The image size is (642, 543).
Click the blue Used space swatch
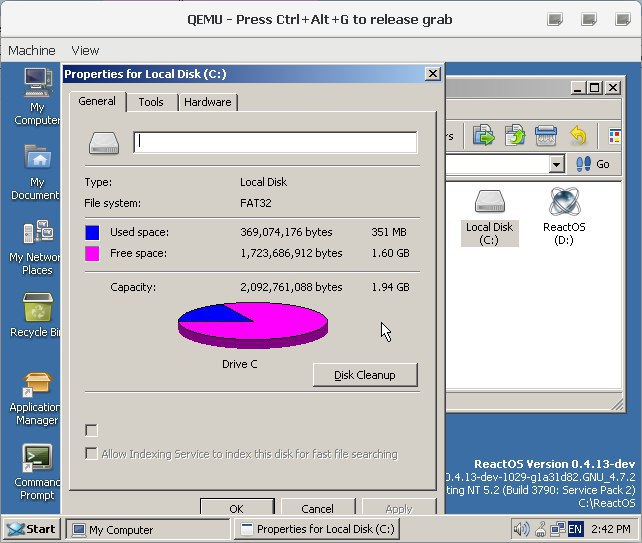[x=92, y=232]
